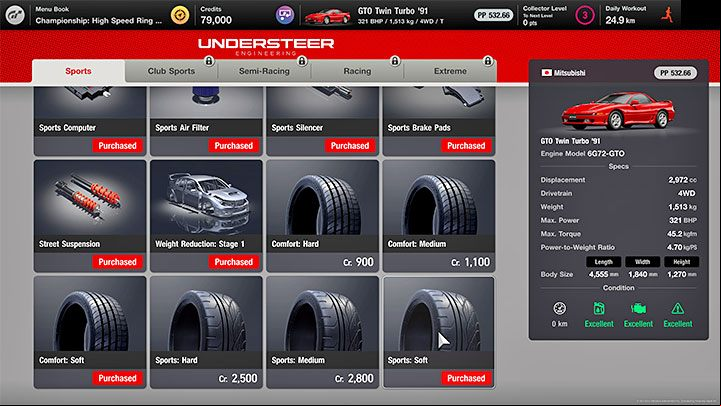Click Purchased label on Street Suspension
Viewport: 721px width, 406px height.
click(x=117, y=262)
